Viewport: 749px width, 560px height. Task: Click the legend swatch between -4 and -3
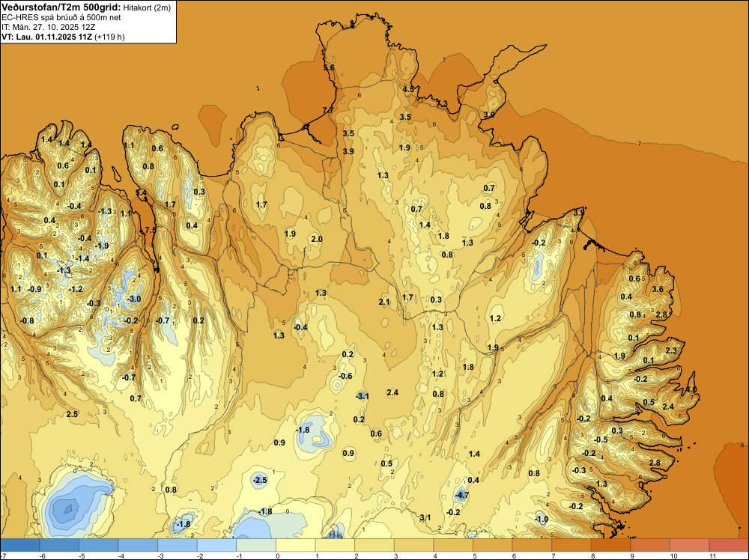coord(138,545)
